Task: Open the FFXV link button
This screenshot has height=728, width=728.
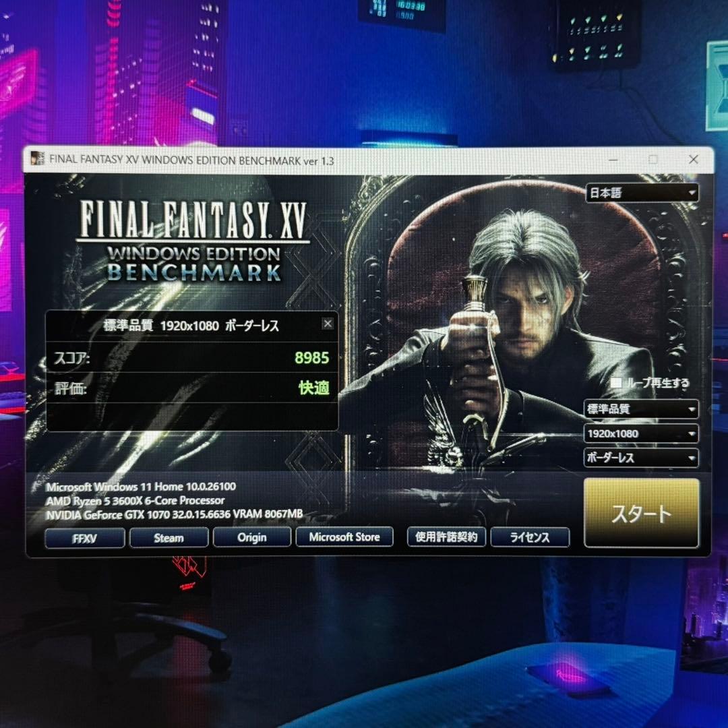Action: [x=84, y=538]
